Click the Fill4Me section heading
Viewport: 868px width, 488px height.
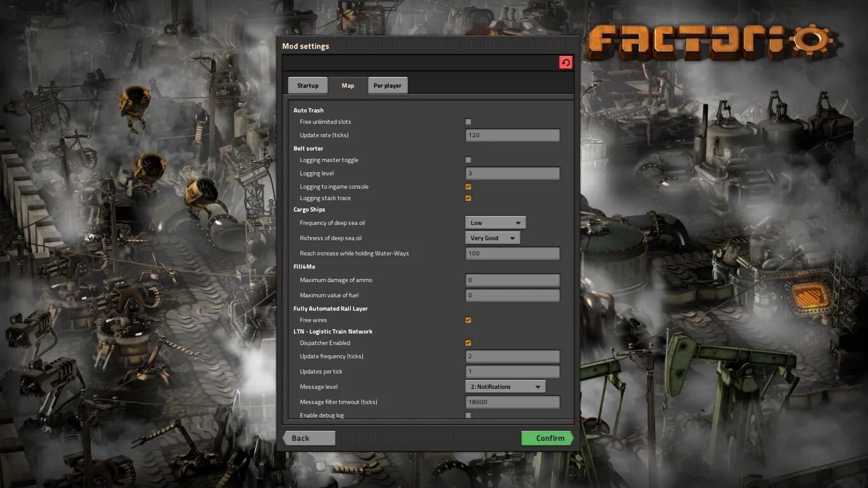click(x=304, y=267)
